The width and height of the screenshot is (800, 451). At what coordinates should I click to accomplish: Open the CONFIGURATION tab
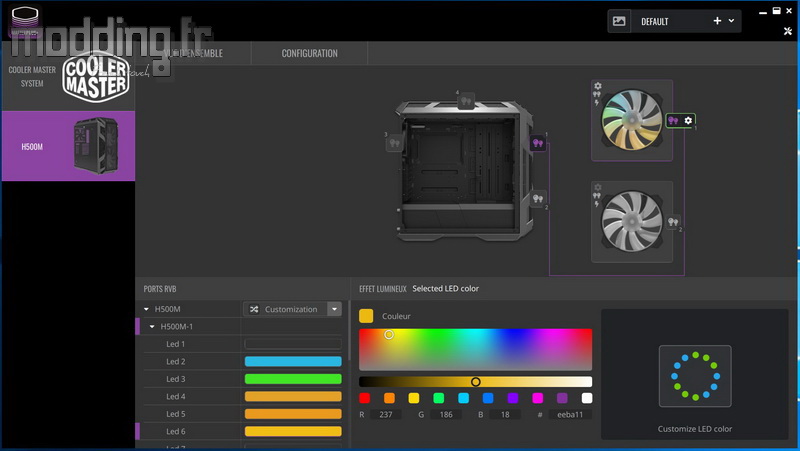click(x=309, y=53)
